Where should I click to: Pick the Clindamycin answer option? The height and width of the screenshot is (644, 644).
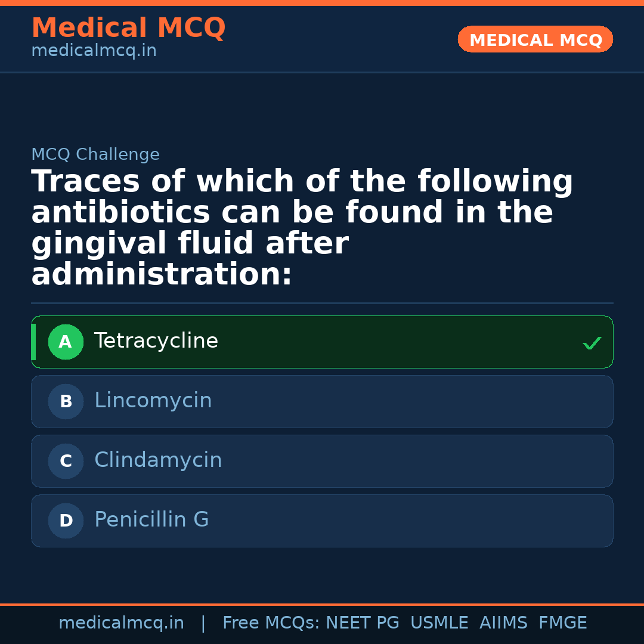pyautogui.click(x=322, y=461)
